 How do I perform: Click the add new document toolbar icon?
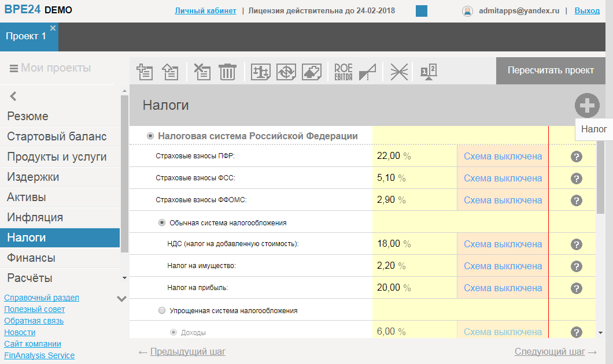point(145,72)
